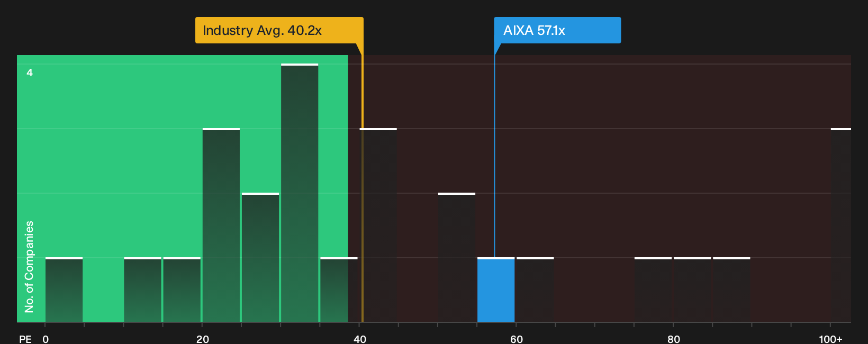The height and width of the screenshot is (344, 868).
Task: Select the tallest bar at PE 30-35
Action: tap(300, 193)
